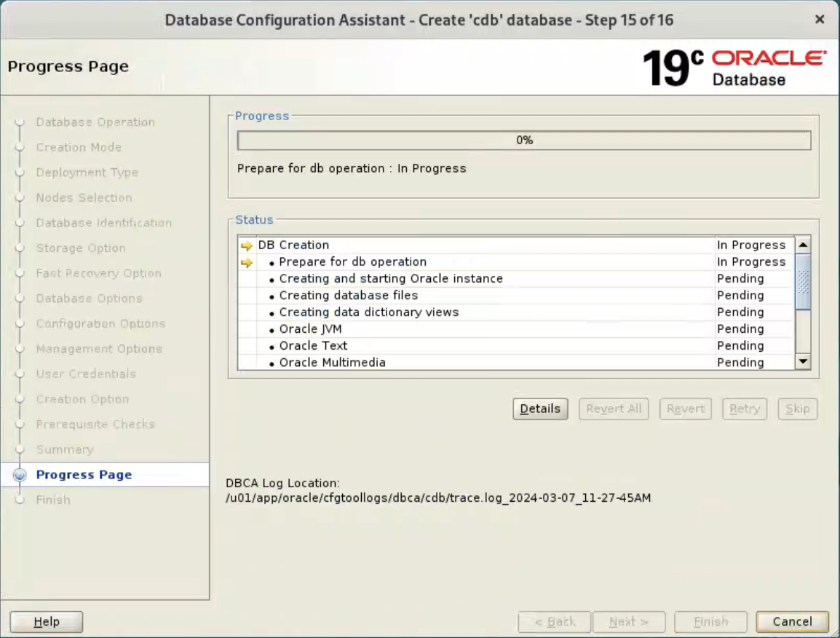
Task: Select the Finish step in sidebar
Action: (53, 500)
